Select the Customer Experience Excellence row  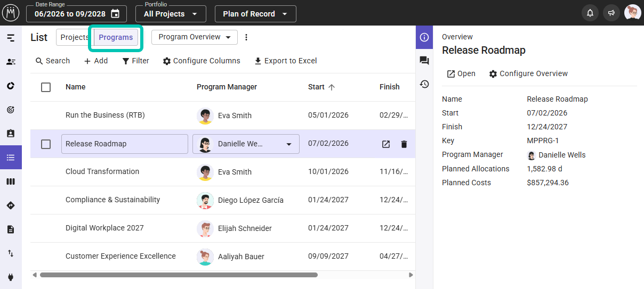[x=223, y=257]
